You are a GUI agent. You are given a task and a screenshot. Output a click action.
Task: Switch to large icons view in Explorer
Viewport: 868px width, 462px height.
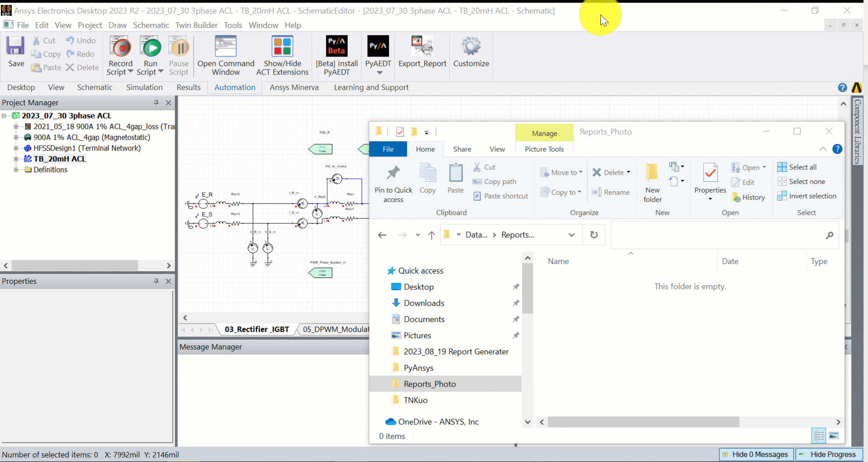pos(834,436)
